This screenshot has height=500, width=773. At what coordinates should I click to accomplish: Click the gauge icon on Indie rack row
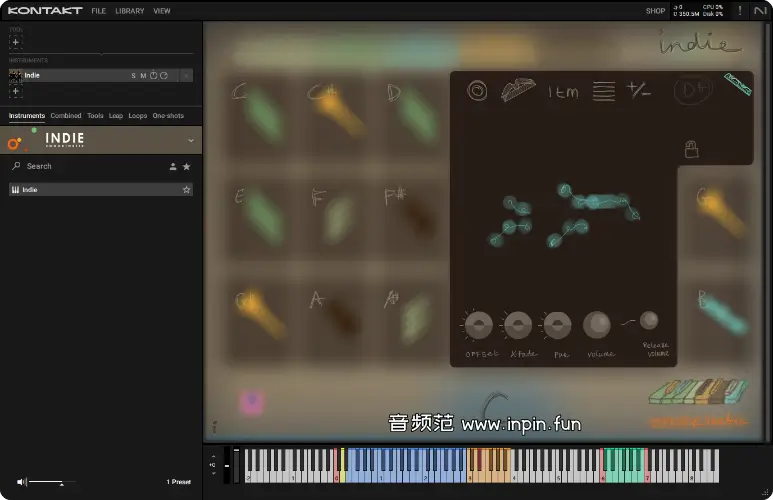[x=164, y=75]
